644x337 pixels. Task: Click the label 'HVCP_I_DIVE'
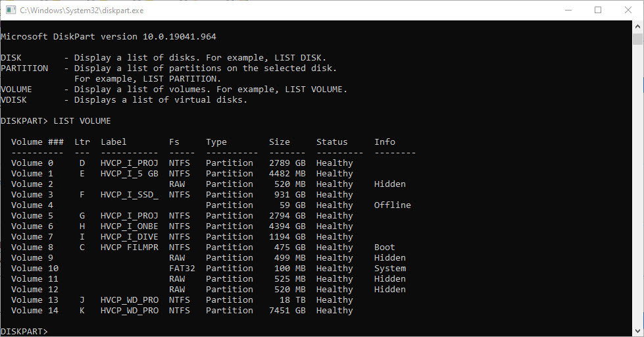pos(130,237)
